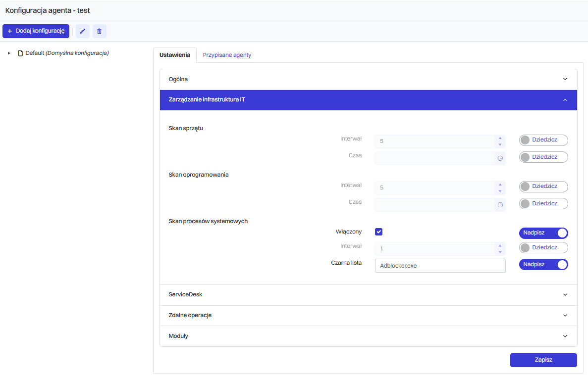Screen dimensions: 588x375
Task: Click Skan sprzętu Interwał field
Action: pos(435,141)
